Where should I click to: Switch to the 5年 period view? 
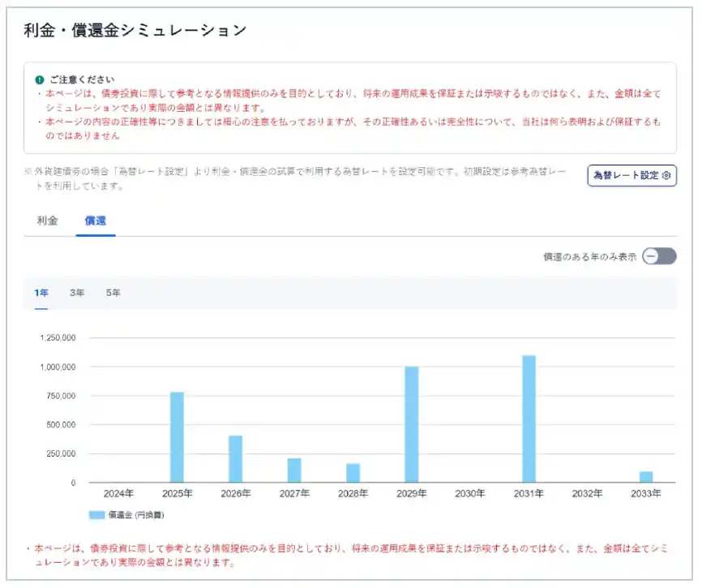[x=113, y=293]
